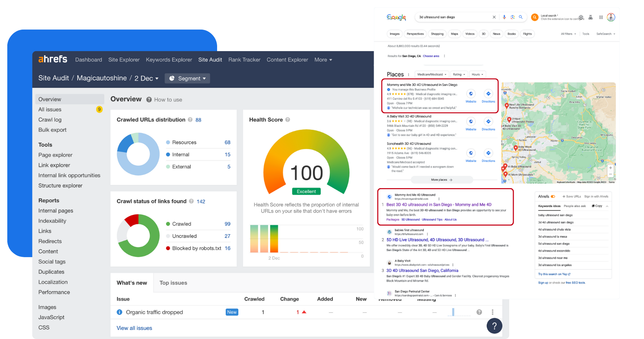Screen dimensions: 644x339
Task: Click the microphone voice search icon
Action: (504, 17)
